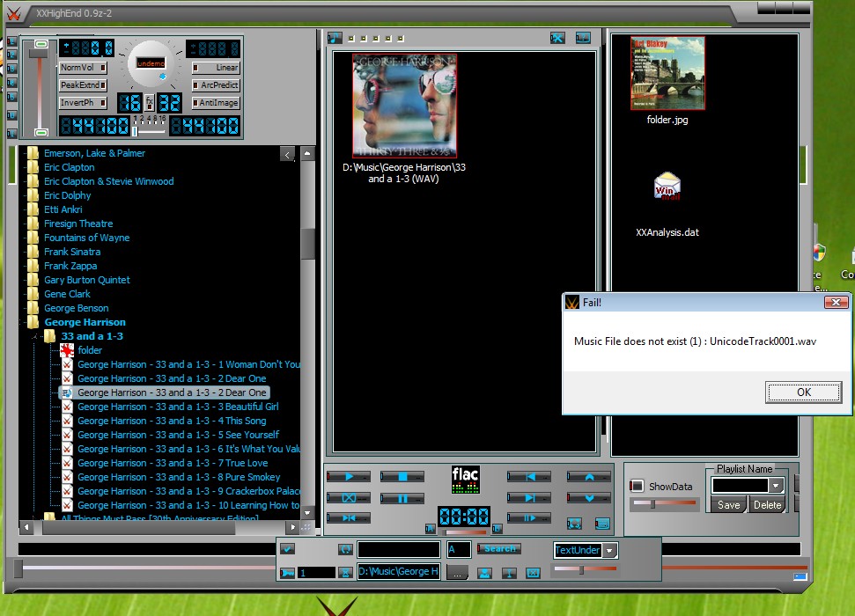The height and width of the screenshot is (616, 855).
Task: Click the browse "..." button
Action: click(457, 572)
